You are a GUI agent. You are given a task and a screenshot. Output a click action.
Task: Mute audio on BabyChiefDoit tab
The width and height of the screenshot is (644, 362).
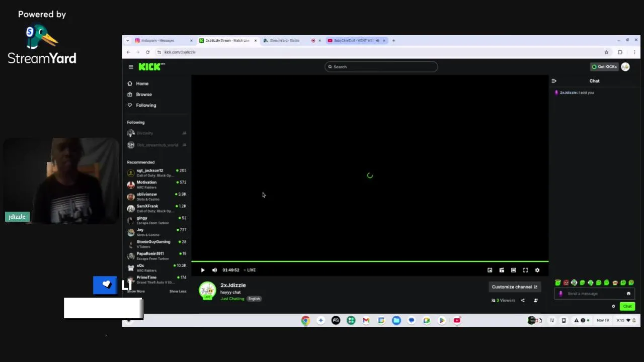pos(377,41)
